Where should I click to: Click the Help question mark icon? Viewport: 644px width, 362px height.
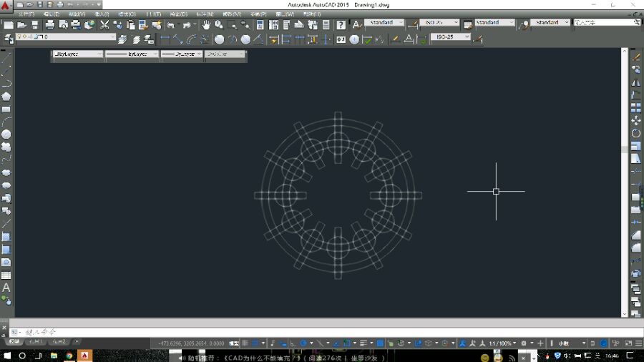coord(341,25)
